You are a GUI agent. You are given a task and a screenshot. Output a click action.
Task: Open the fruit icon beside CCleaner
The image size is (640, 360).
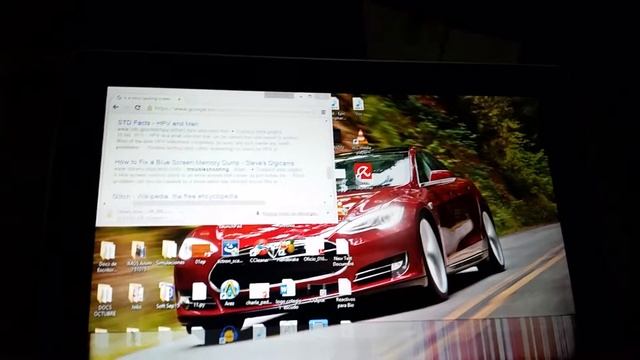point(288,250)
